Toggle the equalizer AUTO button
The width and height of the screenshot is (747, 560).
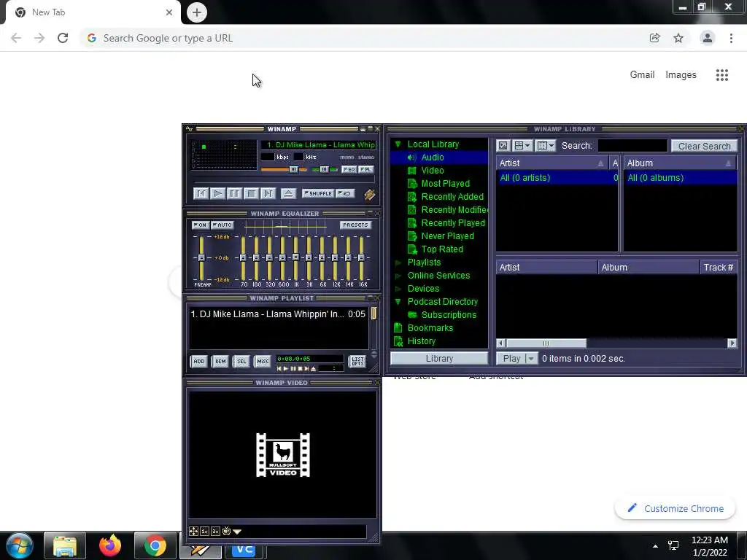(222, 225)
